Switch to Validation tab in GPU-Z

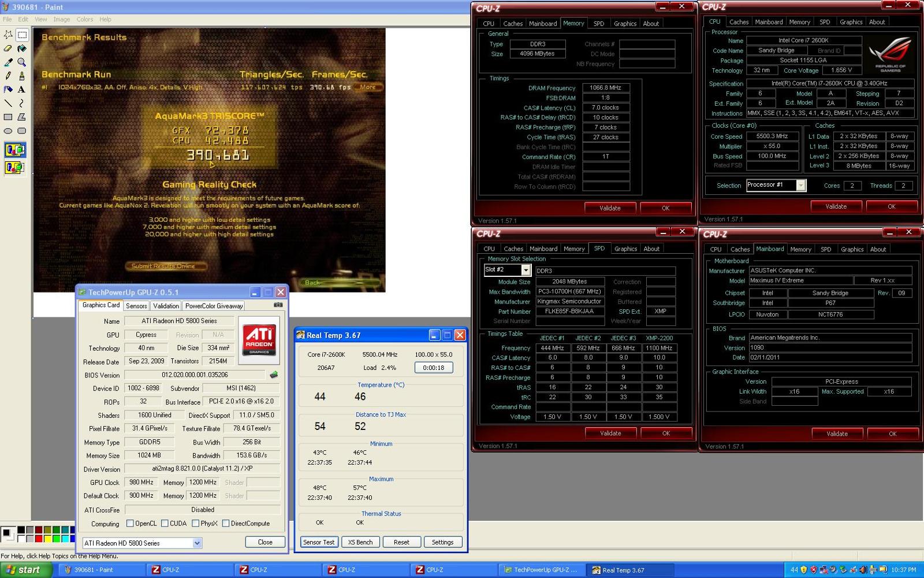coord(166,306)
